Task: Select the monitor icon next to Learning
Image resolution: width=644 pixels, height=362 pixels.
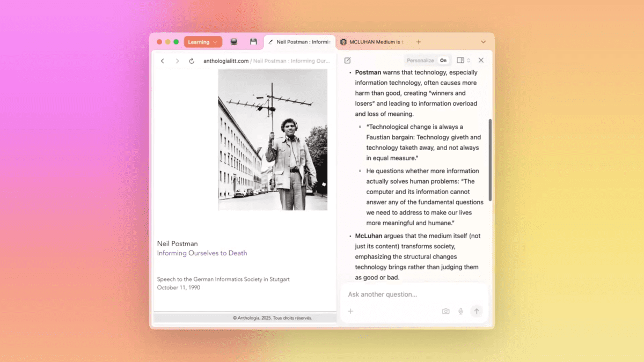Action: [x=233, y=42]
